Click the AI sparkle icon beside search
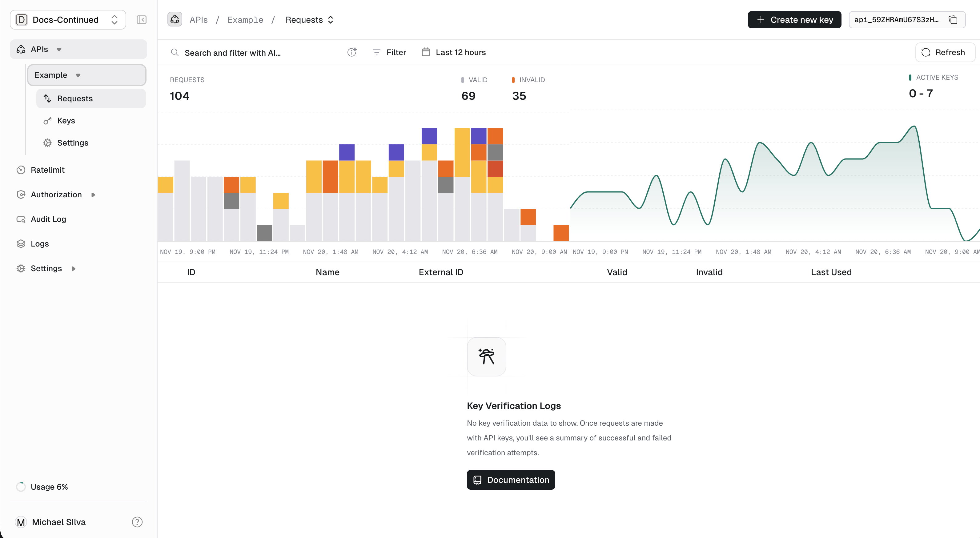Screen dimensions: 980x538 (x=352, y=52)
